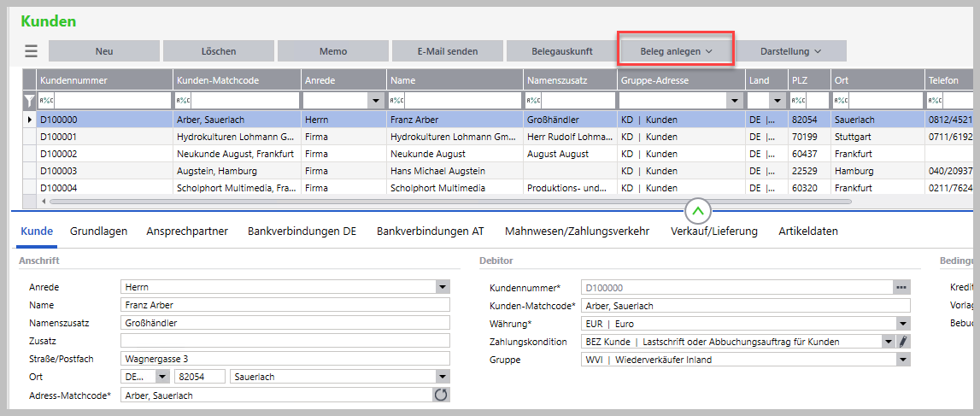Click the Kunden-Matchcode filter input
The height and width of the screenshot is (416, 980).
(245, 100)
